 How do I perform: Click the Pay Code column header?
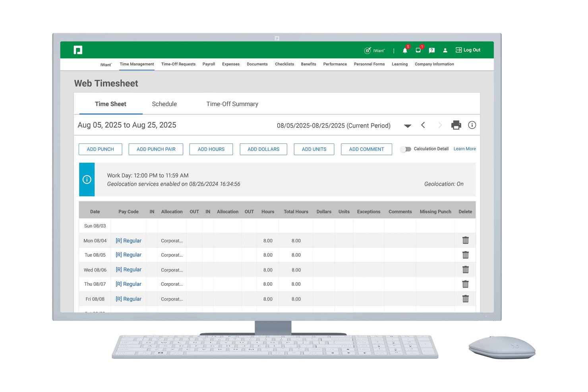click(128, 212)
